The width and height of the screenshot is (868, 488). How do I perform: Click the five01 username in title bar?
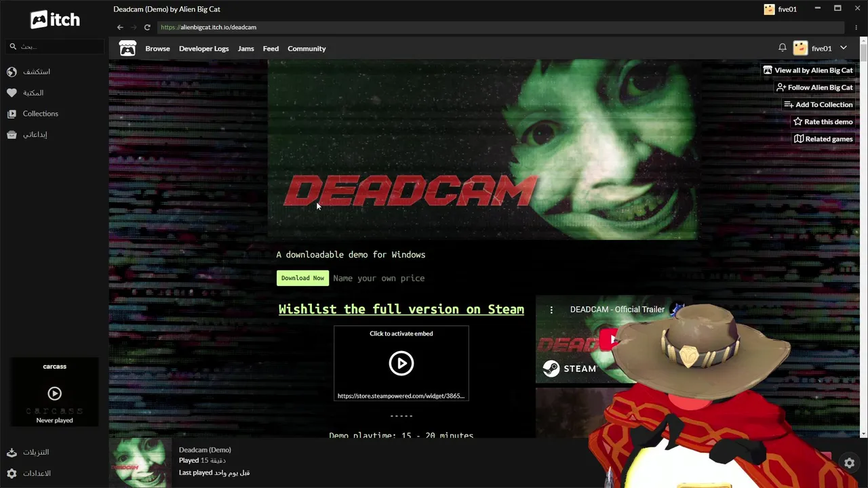[x=787, y=9]
